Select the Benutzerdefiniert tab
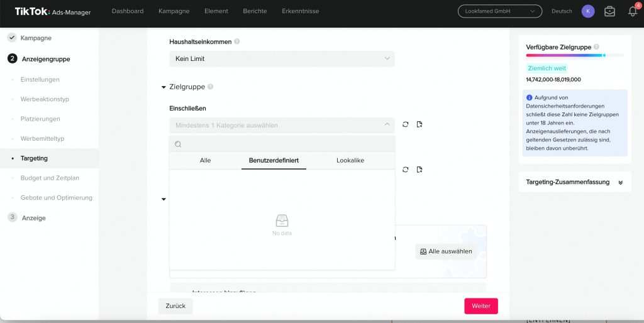The height and width of the screenshot is (323, 644). tap(274, 160)
